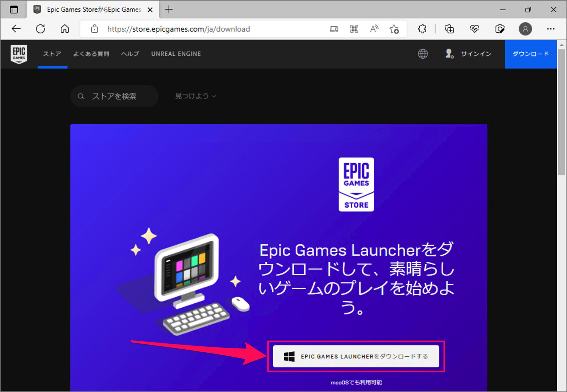
Task: Open the language globe icon
Action: (x=422, y=54)
